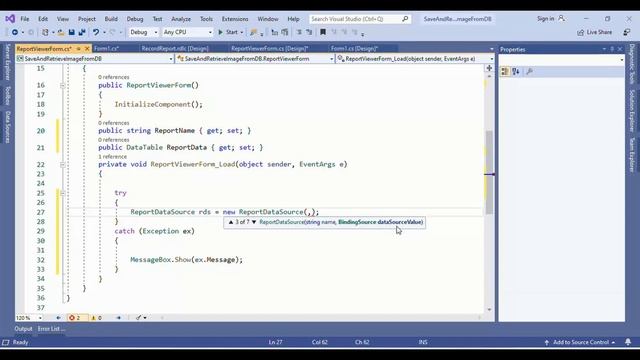Click the split editor plus icon
The width and height of the screenshot is (640, 360).
tap(489, 68)
